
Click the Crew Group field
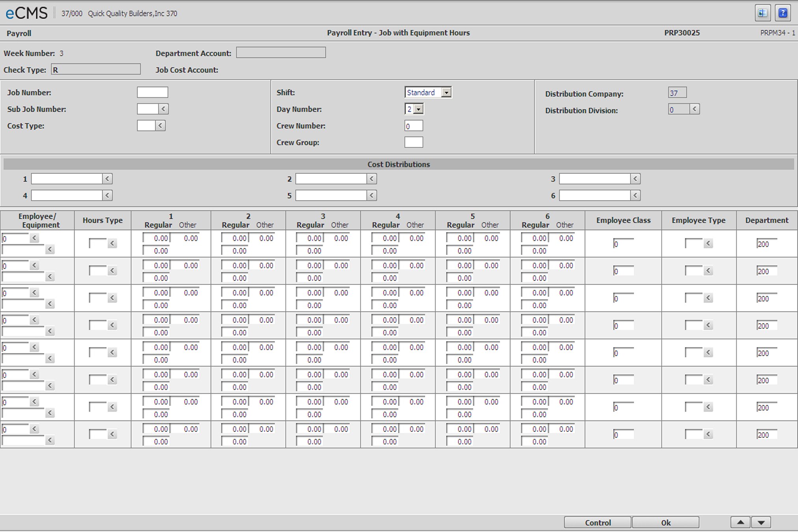pyautogui.click(x=414, y=142)
